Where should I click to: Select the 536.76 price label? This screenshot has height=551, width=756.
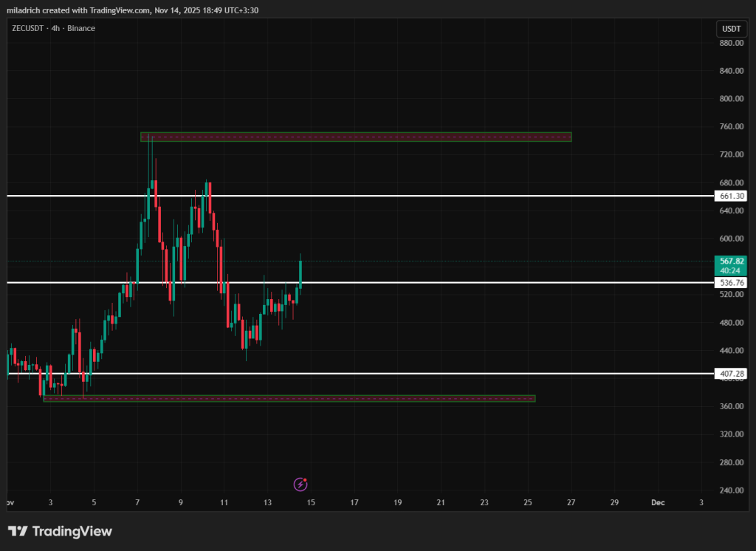coord(730,283)
